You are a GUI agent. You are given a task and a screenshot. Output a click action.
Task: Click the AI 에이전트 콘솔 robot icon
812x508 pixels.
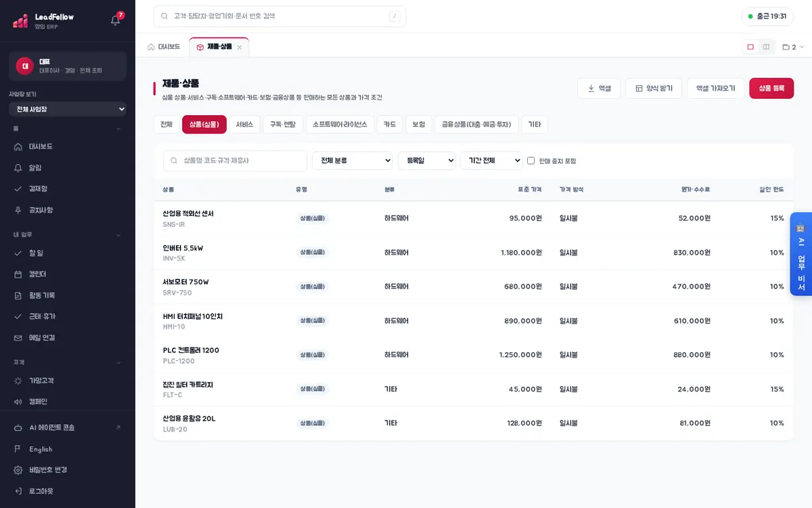tap(18, 427)
